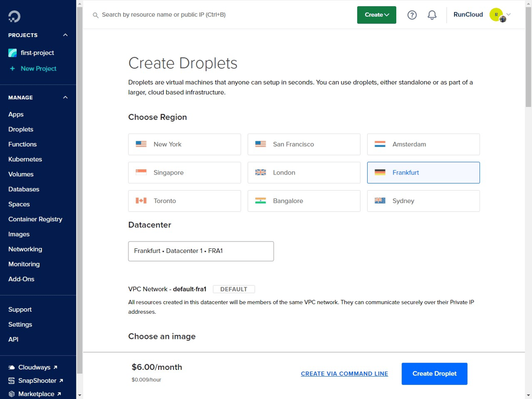
Task: Click CREATE VIA COMMAND LINE link
Action: (344, 374)
